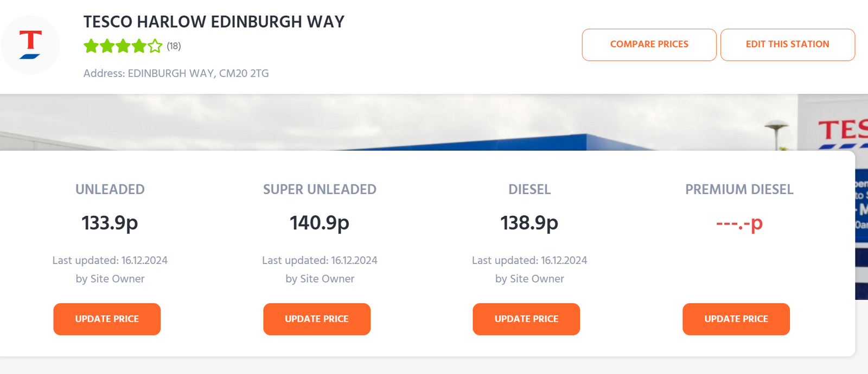Click the first green rating star
The image size is (868, 374).
91,46
